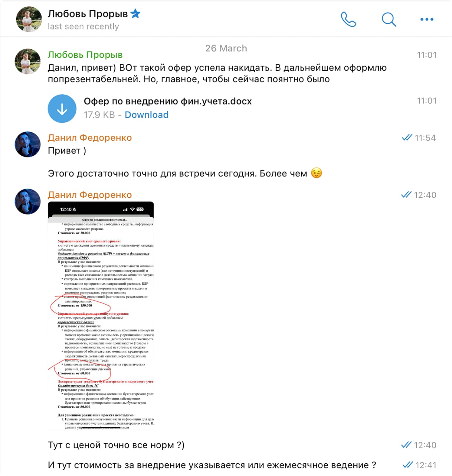The height and width of the screenshot is (476, 452).
Task: Click the file name Офер по внедрению фин.учета.docx
Action: (x=168, y=101)
